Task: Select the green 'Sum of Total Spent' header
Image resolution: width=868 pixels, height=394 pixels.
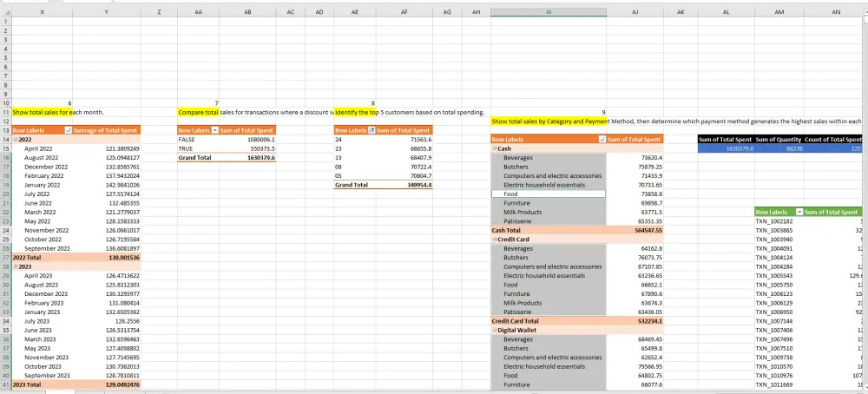Action: [832, 212]
